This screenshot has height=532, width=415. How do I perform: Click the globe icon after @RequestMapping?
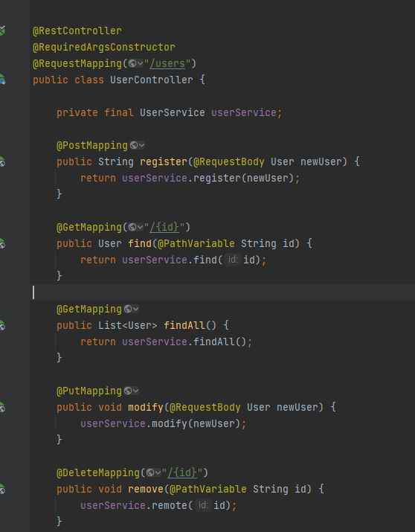pyautogui.click(x=132, y=63)
